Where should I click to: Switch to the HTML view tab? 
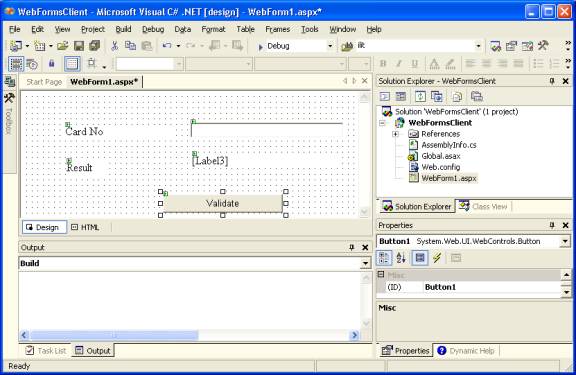pos(85,227)
